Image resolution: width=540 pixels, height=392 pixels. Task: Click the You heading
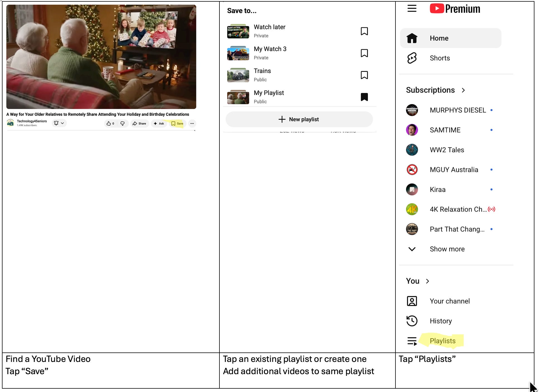413,281
